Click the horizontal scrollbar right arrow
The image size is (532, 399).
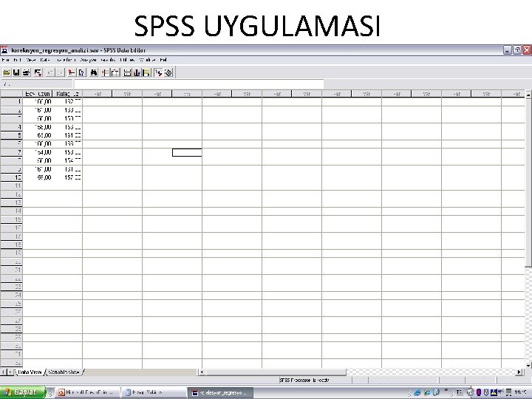[x=519, y=372]
